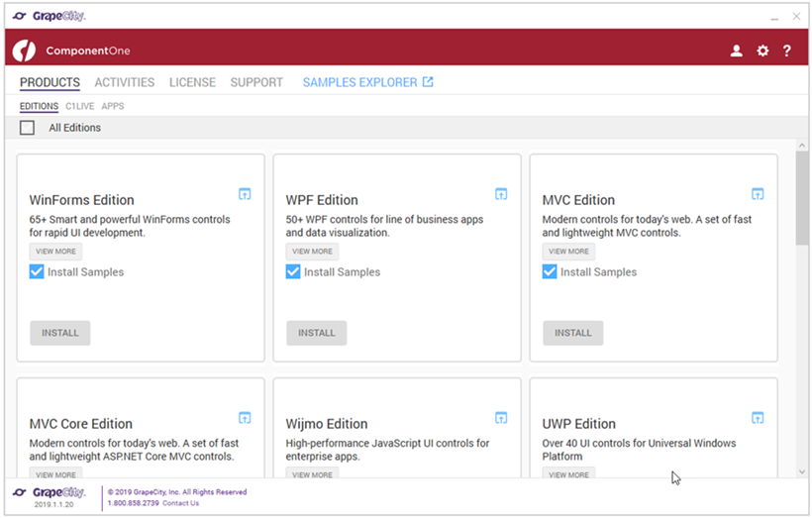
Task: Close the GrapeCity window
Action: pos(796,17)
